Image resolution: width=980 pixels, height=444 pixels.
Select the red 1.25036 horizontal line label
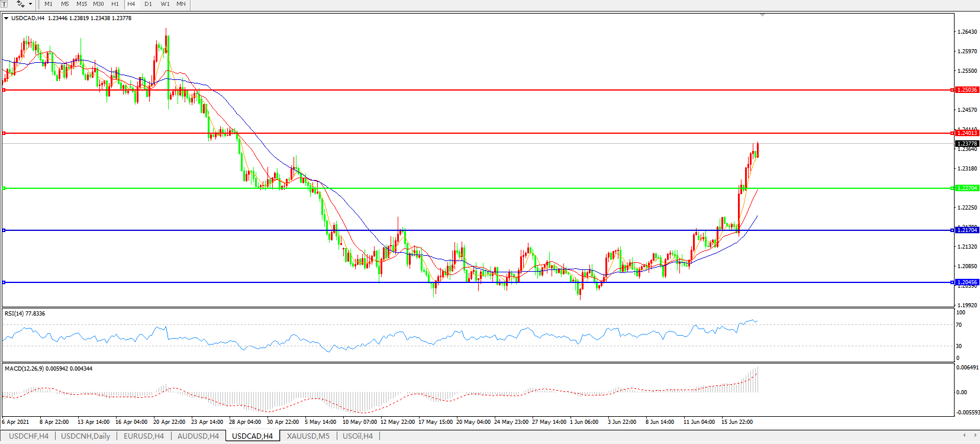(967, 90)
